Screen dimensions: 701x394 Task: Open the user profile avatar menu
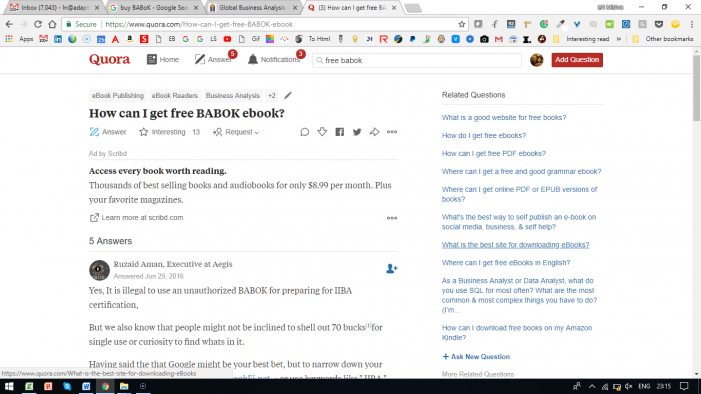(536, 60)
